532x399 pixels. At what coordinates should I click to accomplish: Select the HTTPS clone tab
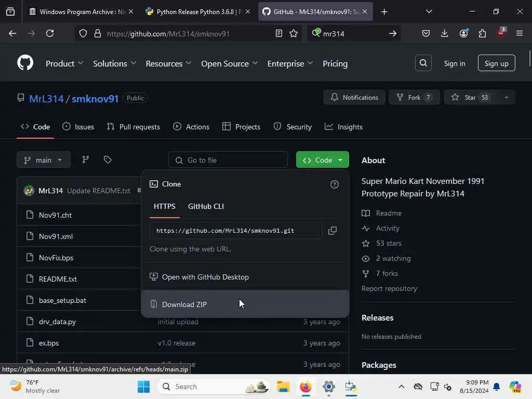tap(165, 206)
